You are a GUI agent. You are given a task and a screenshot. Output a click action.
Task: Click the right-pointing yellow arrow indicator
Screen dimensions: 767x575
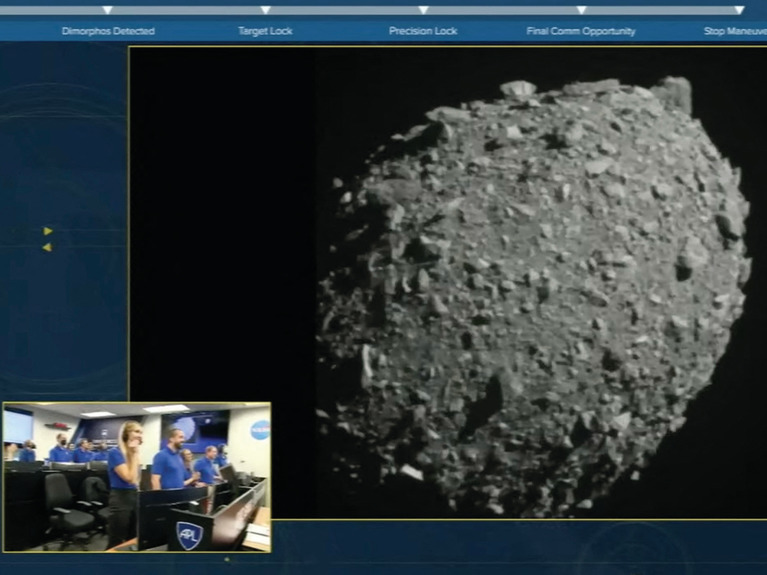(48, 231)
